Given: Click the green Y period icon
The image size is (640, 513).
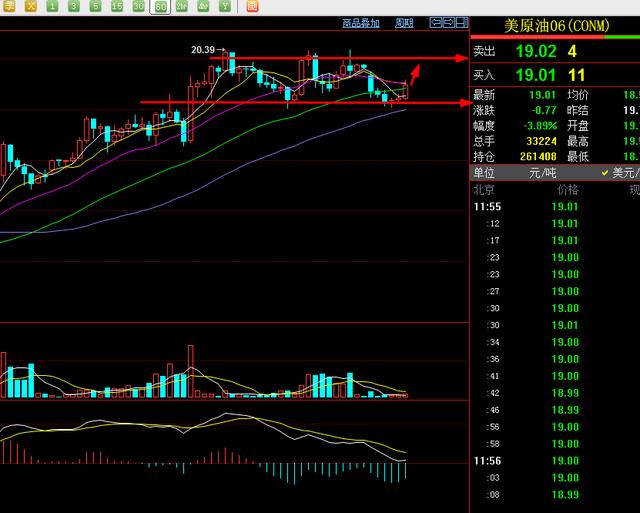Looking at the screenshot, I should pyautogui.click(x=225, y=6).
